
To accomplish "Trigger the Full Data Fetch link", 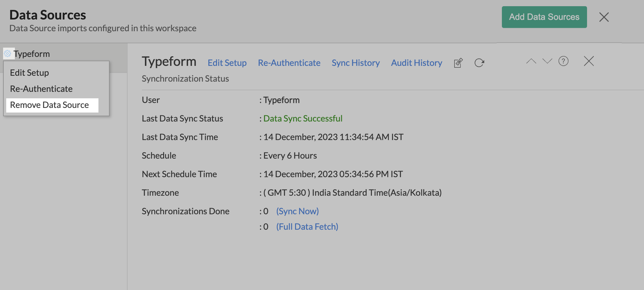I will 307,227.
